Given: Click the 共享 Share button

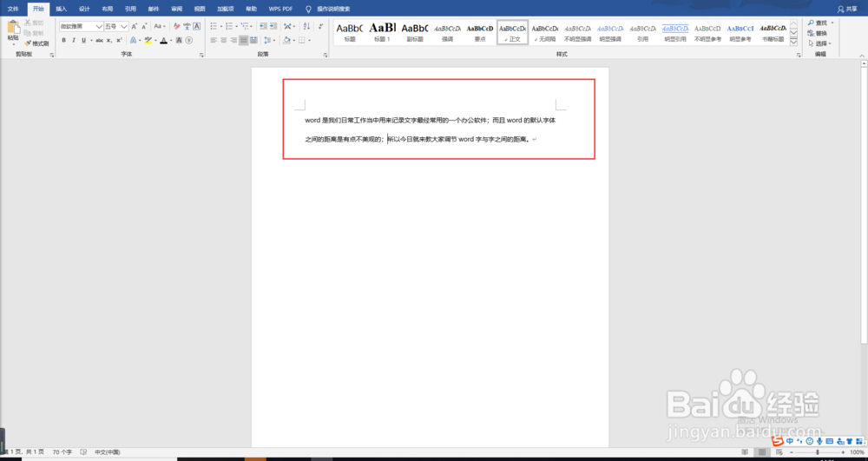Looking at the screenshot, I should [847, 9].
